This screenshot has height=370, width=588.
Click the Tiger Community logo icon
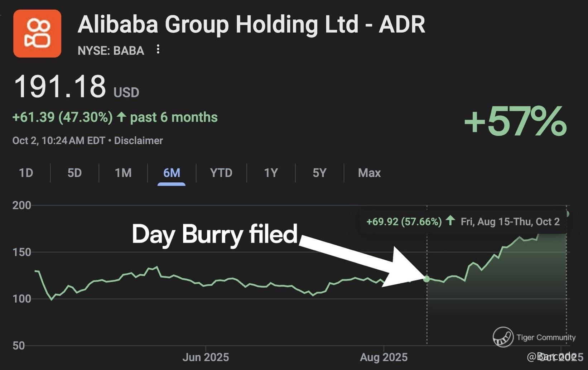503,337
